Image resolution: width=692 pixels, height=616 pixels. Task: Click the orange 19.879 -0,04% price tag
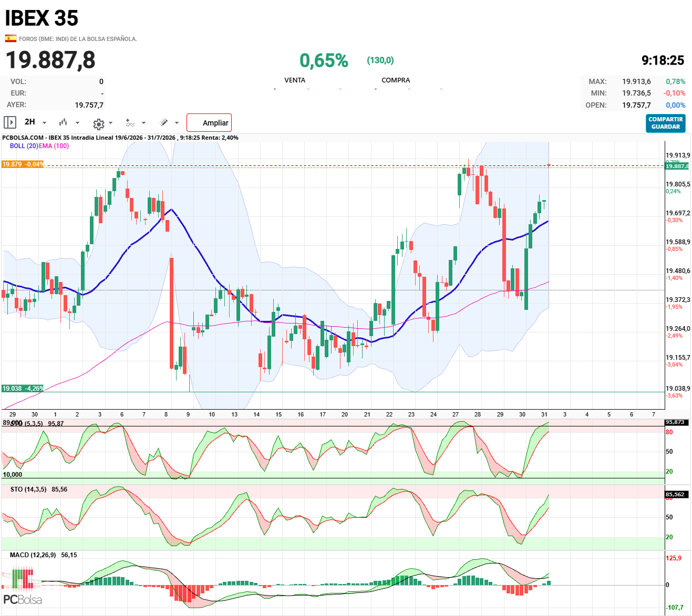23,164
